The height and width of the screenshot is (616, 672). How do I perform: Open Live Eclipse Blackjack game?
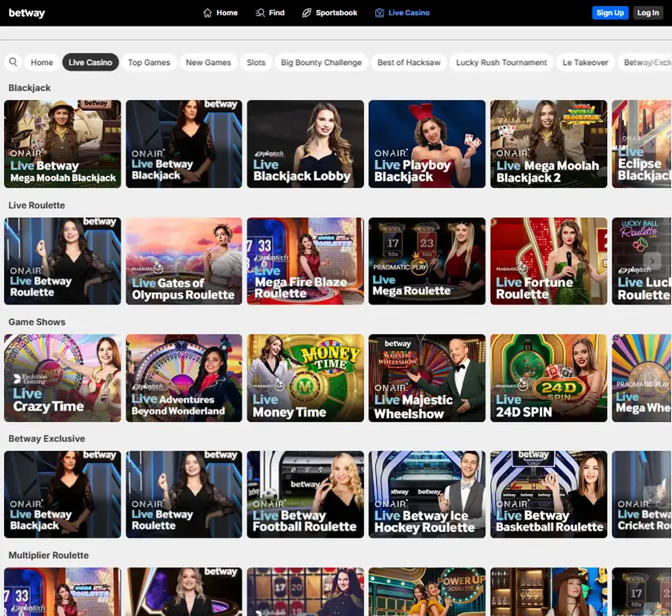click(642, 144)
